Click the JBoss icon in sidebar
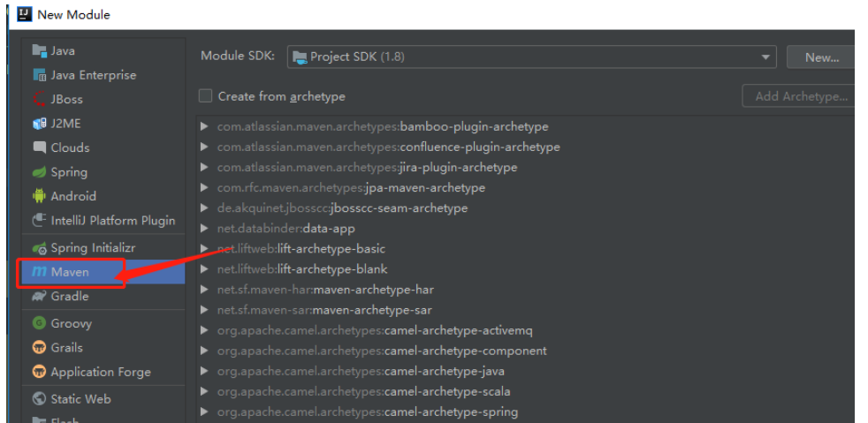This screenshot has height=423, width=868. [x=39, y=100]
